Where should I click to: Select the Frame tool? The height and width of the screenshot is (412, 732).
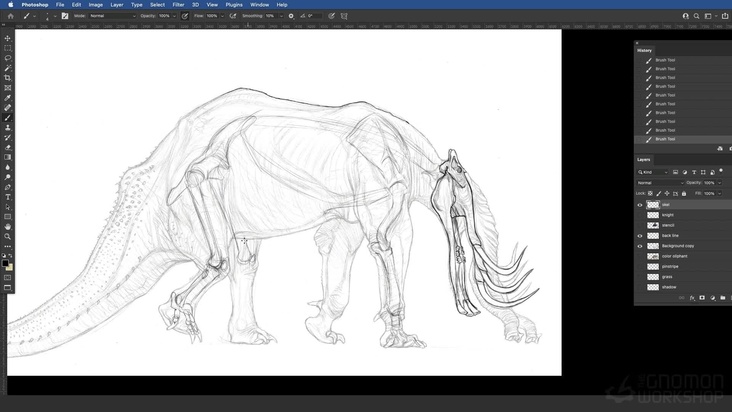coord(7,88)
